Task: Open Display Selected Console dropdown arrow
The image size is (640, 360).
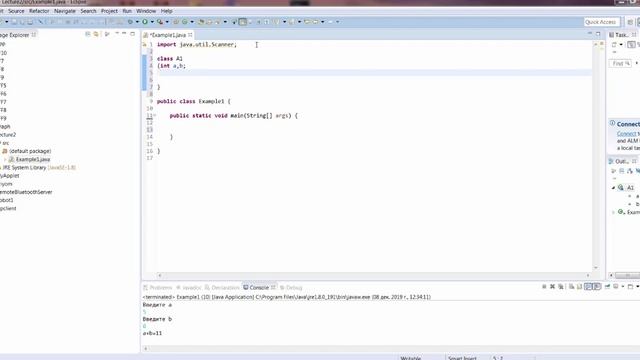Action: [622, 287]
